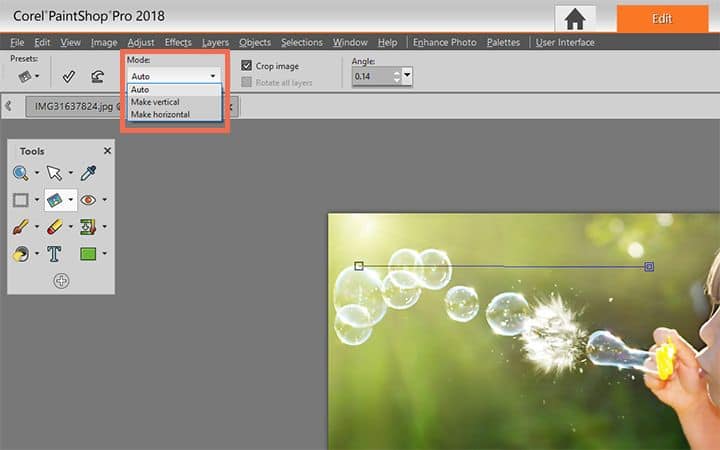Select the Red Eye tool
Viewport: 720px width, 450px height.
pyautogui.click(x=88, y=200)
